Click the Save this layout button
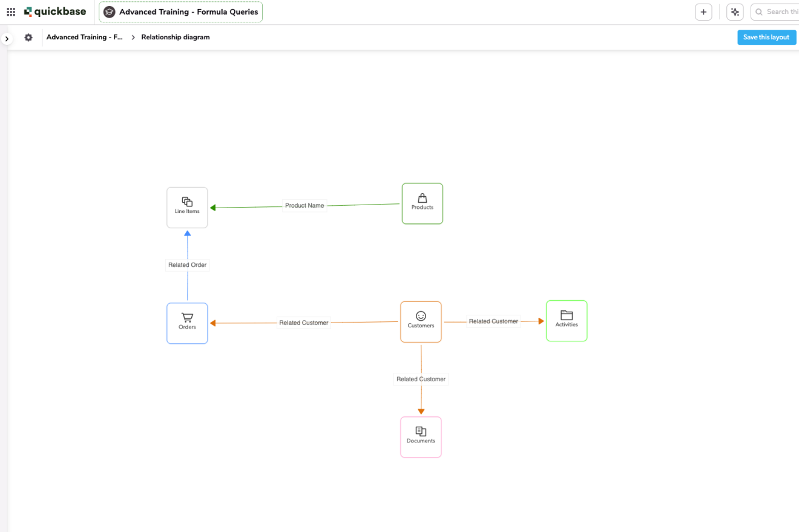The height and width of the screenshot is (532, 799). pos(766,38)
